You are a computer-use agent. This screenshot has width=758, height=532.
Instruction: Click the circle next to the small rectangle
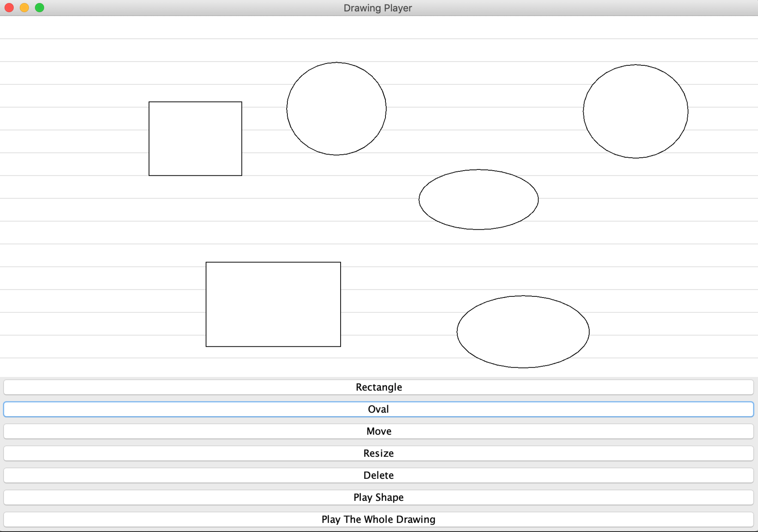pos(336,109)
